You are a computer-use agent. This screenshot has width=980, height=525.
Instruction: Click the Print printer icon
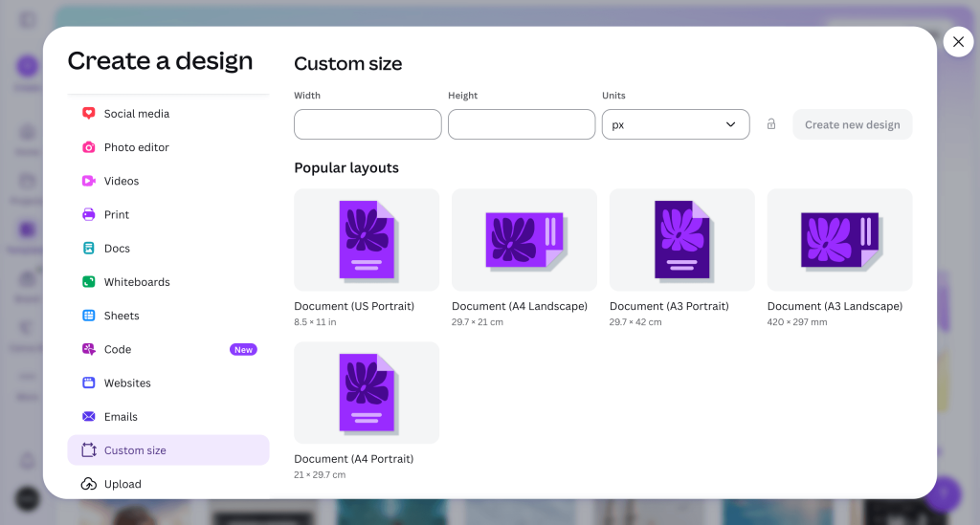[89, 214]
